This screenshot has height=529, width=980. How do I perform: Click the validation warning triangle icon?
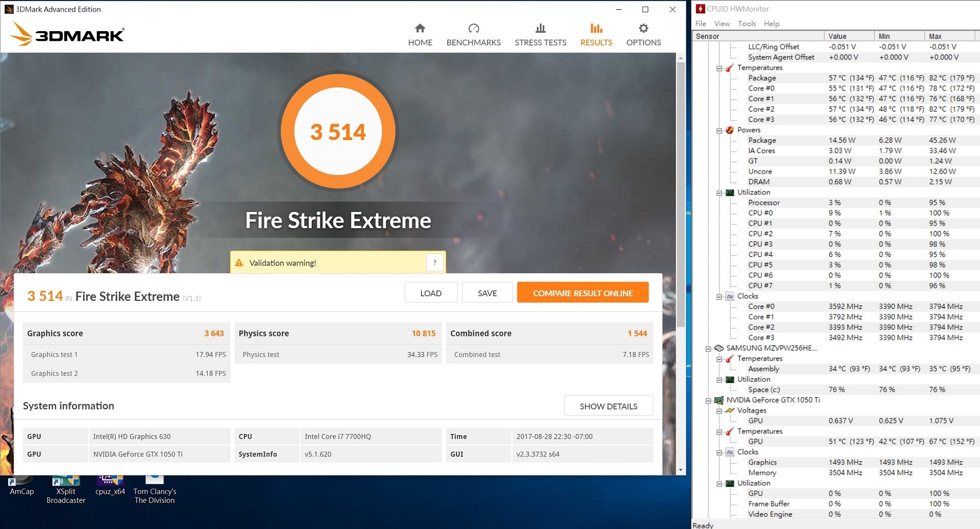pyautogui.click(x=239, y=263)
